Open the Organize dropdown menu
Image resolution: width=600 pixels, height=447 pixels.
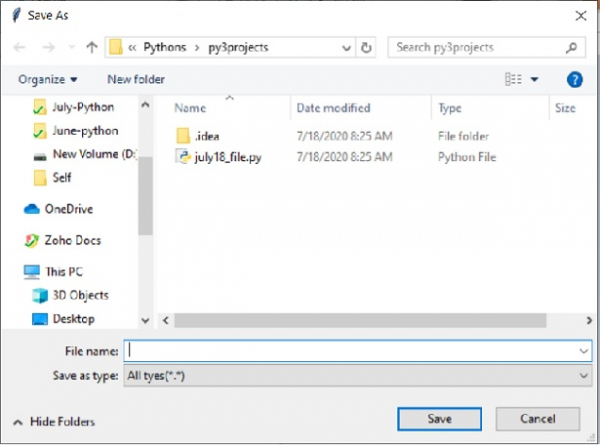[47, 79]
